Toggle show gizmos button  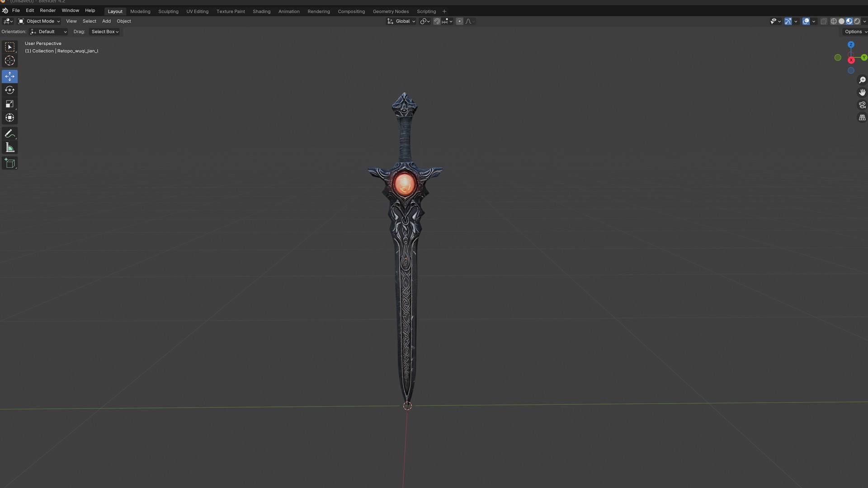[x=788, y=21]
